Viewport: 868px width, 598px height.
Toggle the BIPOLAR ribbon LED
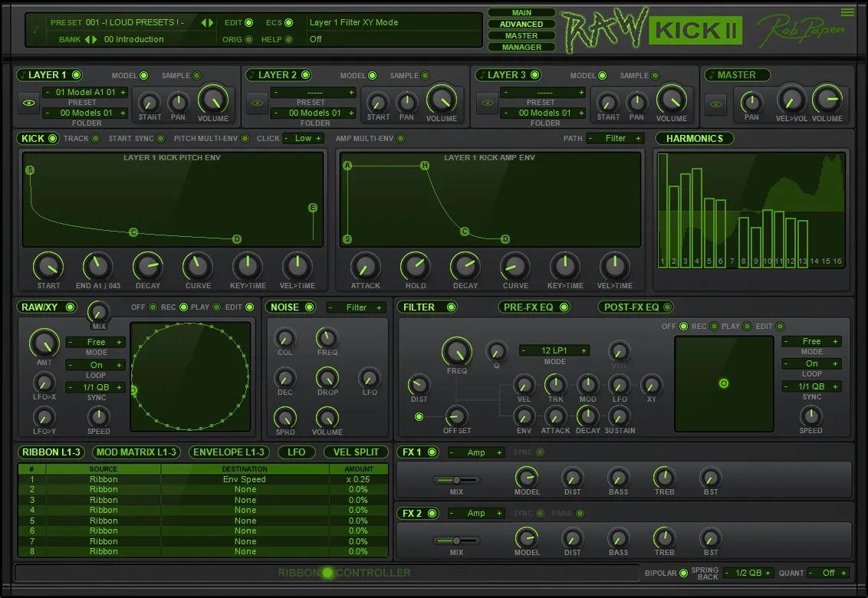pyautogui.click(x=683, y=573)
